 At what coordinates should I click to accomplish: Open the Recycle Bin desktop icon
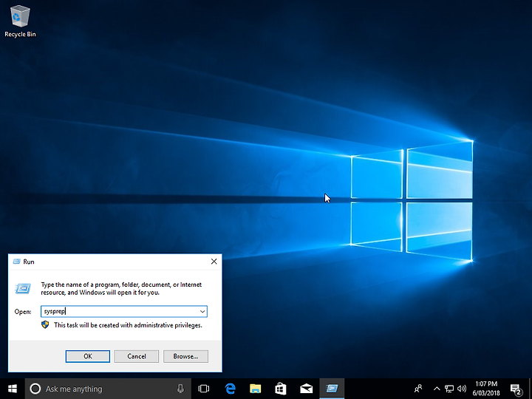pos(20,21)
